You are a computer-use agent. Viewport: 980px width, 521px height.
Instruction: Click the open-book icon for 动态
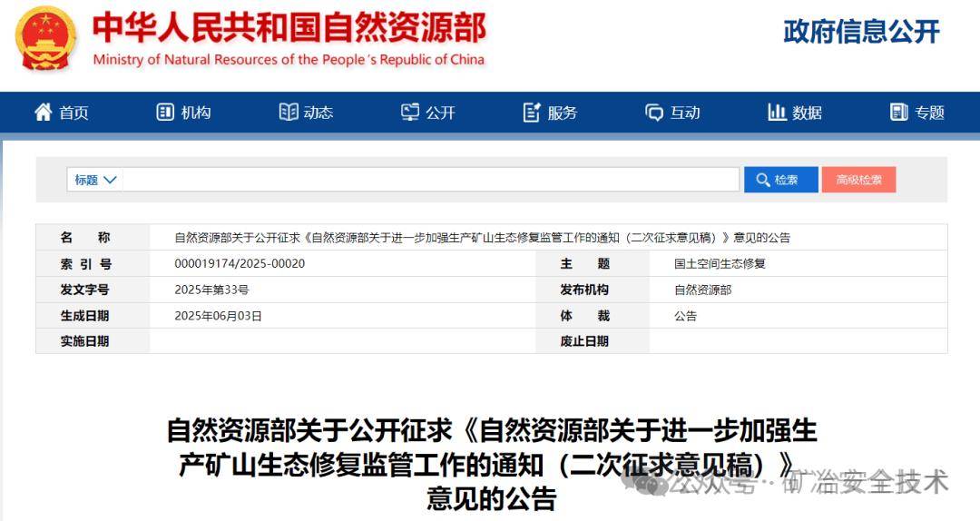(x=289, y=112)
